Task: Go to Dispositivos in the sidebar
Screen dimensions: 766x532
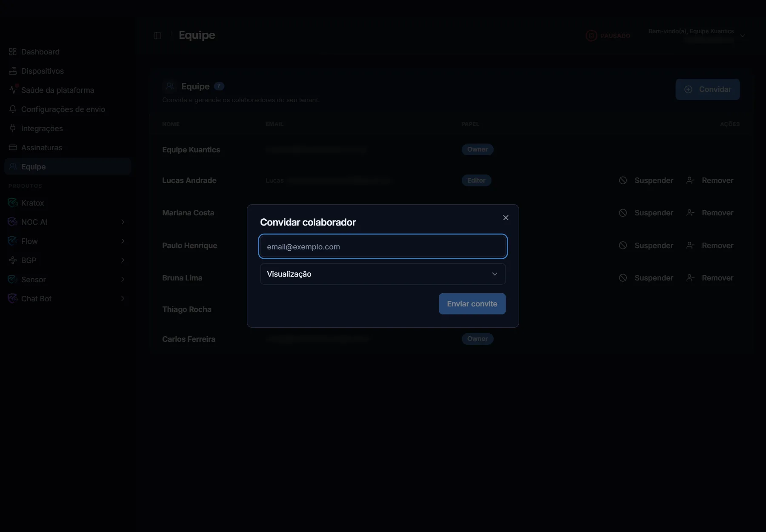Action: click(x=68, y=71)
